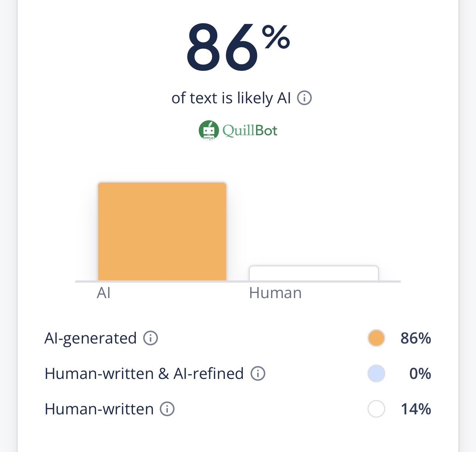Click the 14% Human-written value
The height and width of the screenshot is (452, 476).
[416, 409]
